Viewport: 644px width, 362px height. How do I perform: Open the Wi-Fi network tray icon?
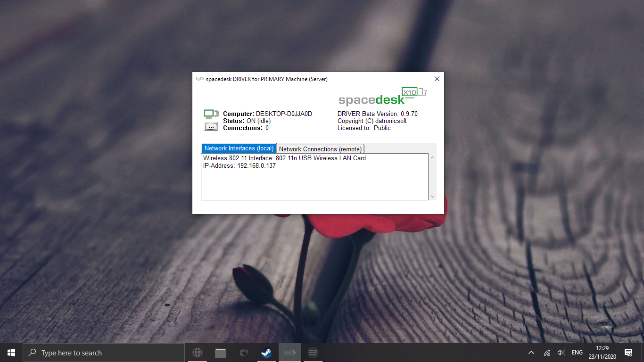tap(547, 353)
